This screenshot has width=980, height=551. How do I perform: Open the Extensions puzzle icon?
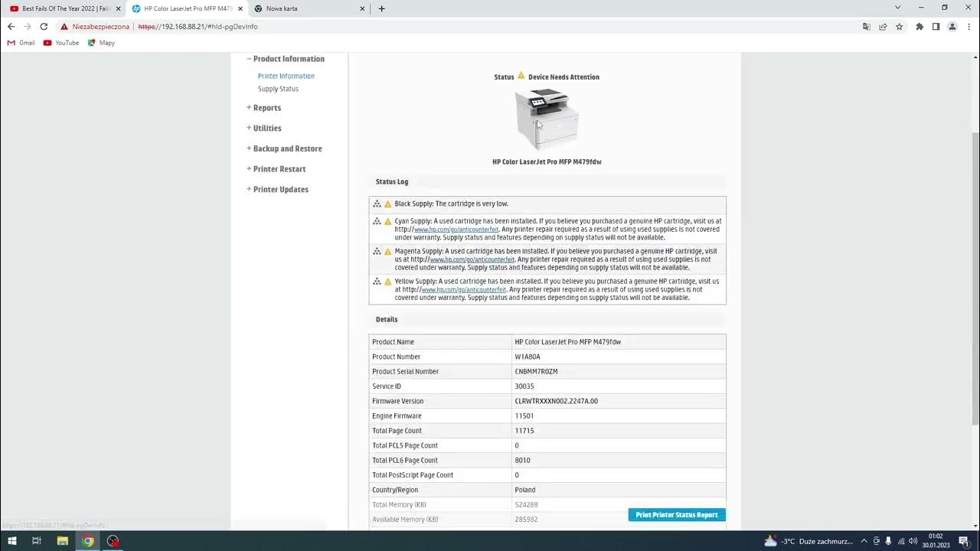click(920, 26)
